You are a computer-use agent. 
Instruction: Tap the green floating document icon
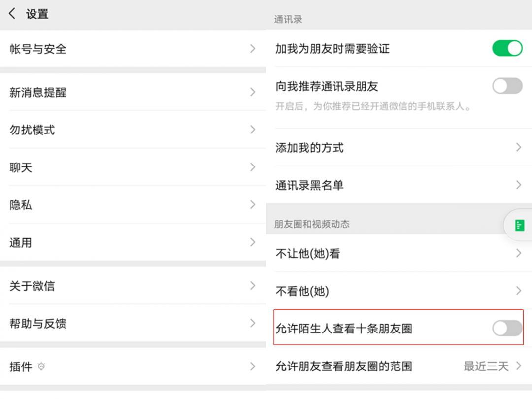(520, 225)
